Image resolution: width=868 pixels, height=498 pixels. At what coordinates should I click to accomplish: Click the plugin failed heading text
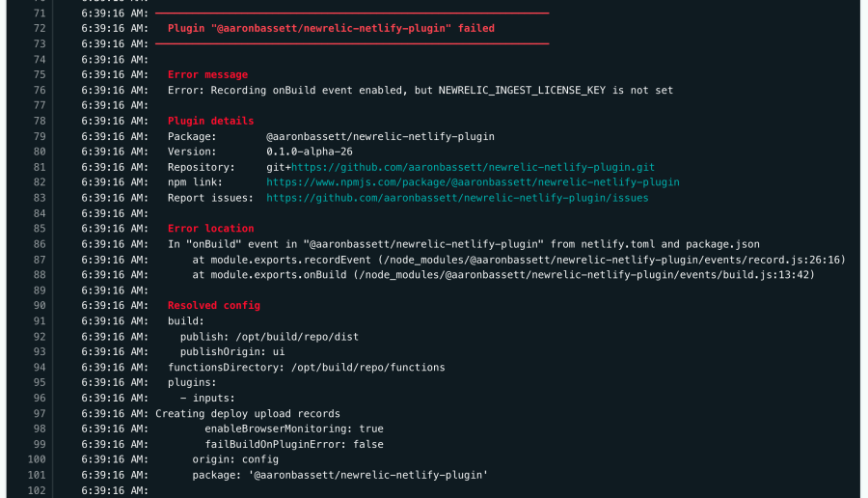(331, 28)
